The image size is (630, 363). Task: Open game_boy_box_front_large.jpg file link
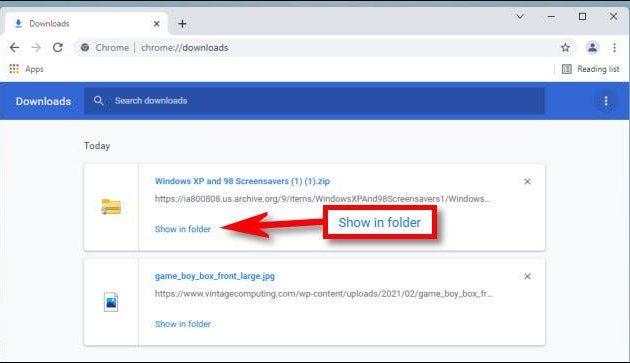click(x=215, y=276)
